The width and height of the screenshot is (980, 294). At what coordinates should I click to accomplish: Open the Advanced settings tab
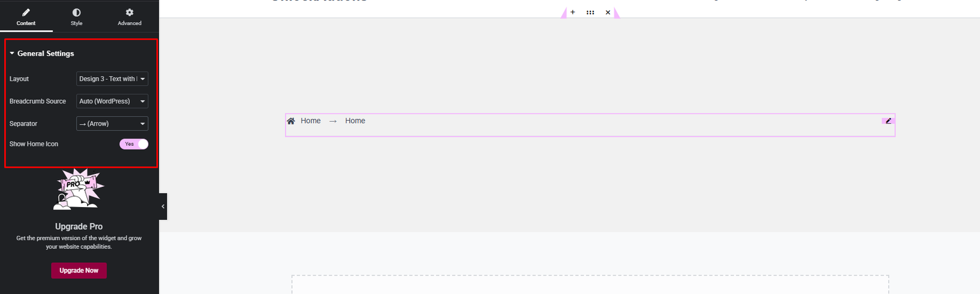129,17
